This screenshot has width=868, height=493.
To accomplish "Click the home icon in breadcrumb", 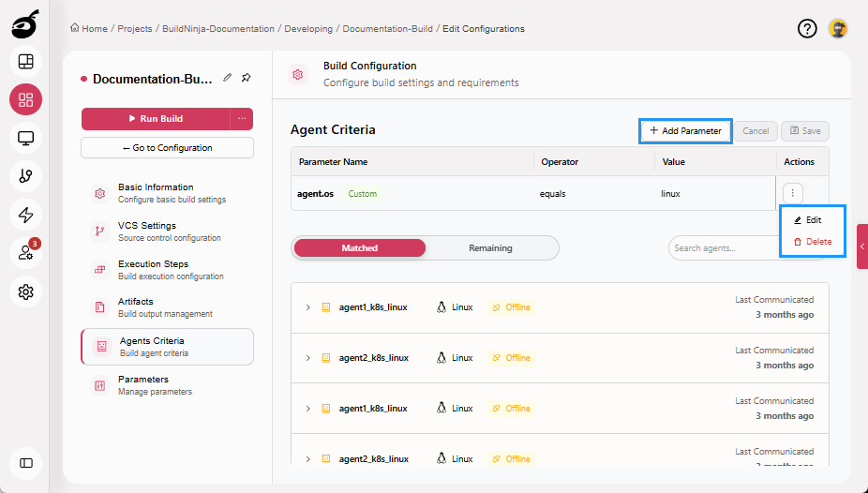I will [74, 28].
